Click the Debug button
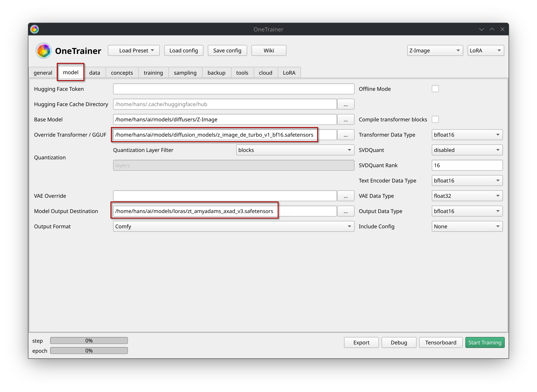Image resolution: width=537 pixels, height=392 pixels. 399,342
